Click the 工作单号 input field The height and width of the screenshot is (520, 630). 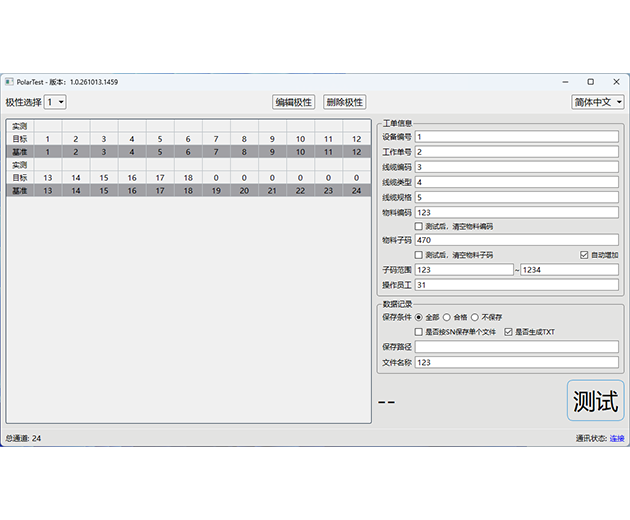pyautogui.click(x=517, y=152)
